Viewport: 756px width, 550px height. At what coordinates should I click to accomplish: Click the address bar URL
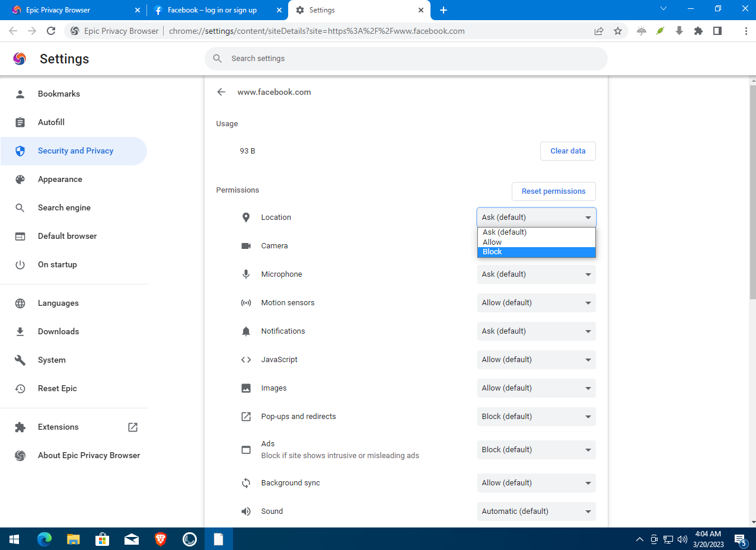pos(317,31)
